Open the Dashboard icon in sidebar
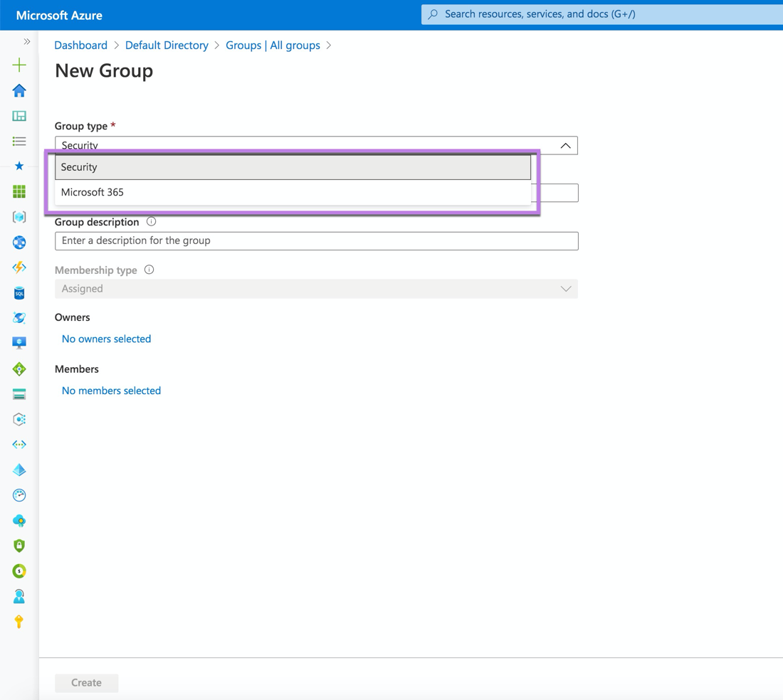The width and height of the screenshot is (783, 700). click(19, 116)
